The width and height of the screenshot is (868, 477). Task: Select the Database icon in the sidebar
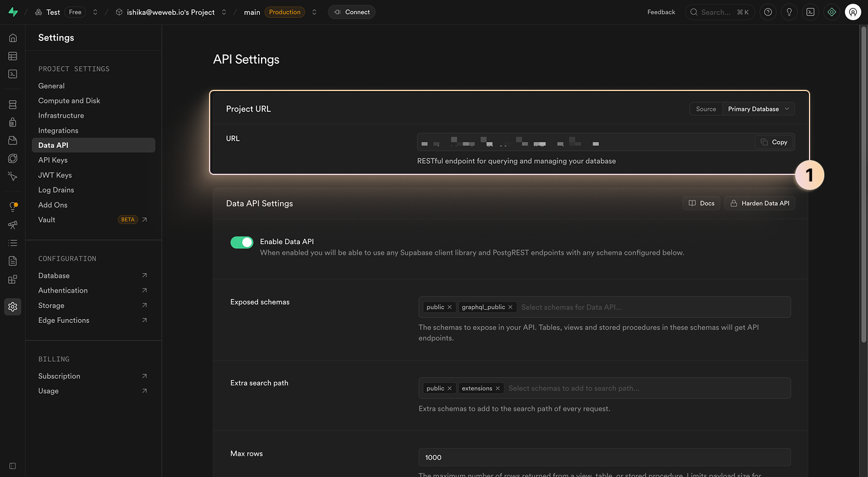[x=12, y=103]
